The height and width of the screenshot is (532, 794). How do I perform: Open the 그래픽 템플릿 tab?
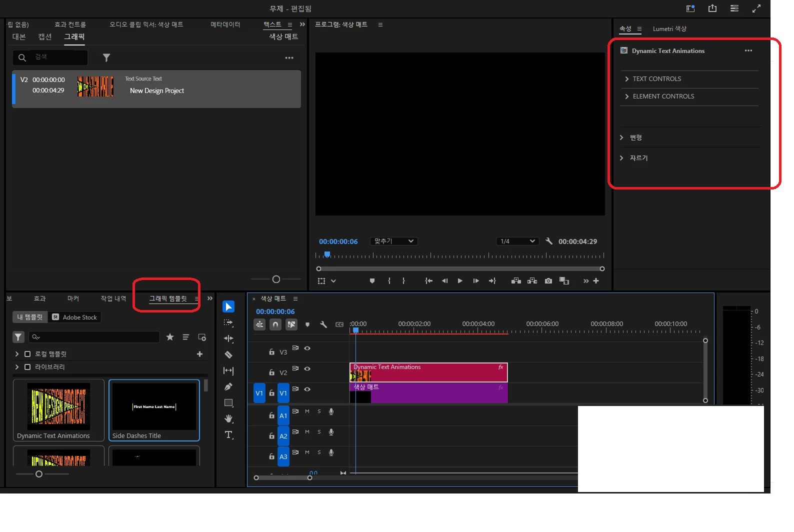click(168, 298)
